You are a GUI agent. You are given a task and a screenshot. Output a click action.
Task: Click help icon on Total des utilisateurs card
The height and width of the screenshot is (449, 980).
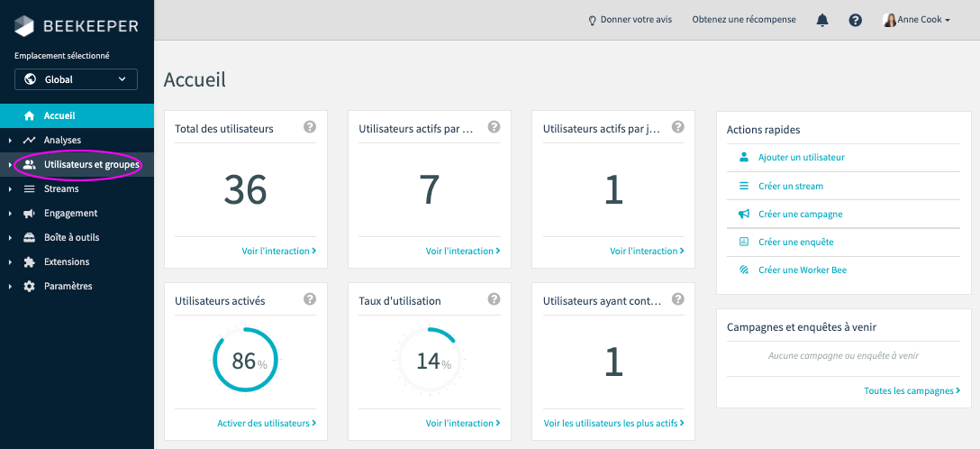coord(310,127)
